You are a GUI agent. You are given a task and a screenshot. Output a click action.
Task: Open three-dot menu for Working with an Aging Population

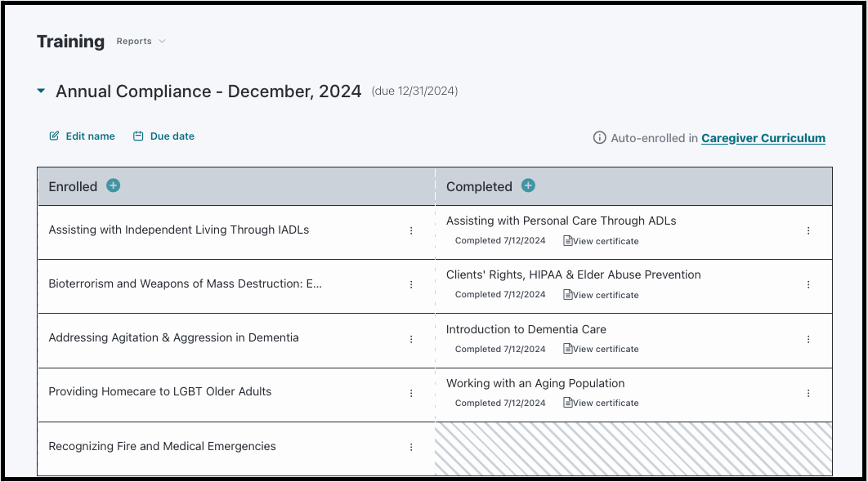[x=808, y=393]
